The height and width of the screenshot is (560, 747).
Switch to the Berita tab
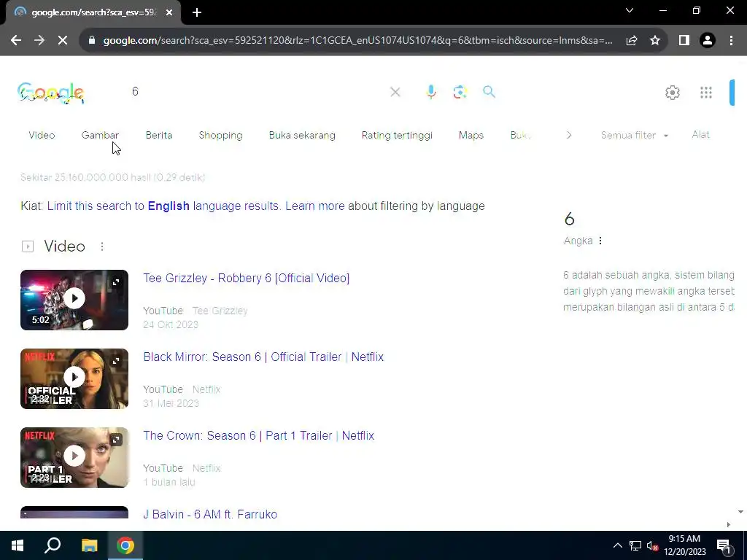click(159, 135)
